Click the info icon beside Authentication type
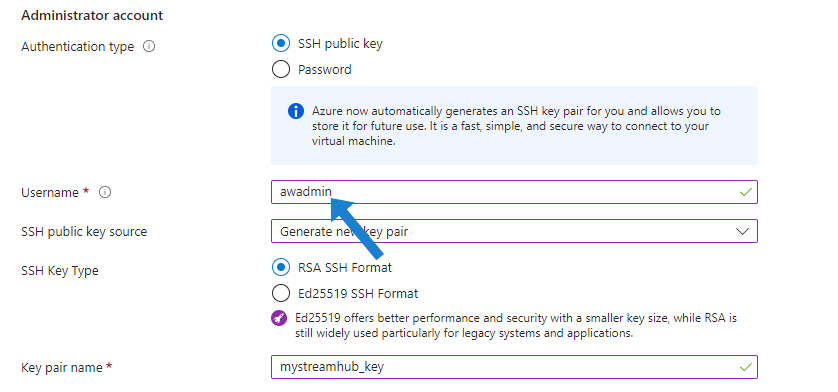This screenshot has width=838, height=392. click(149, 47)
